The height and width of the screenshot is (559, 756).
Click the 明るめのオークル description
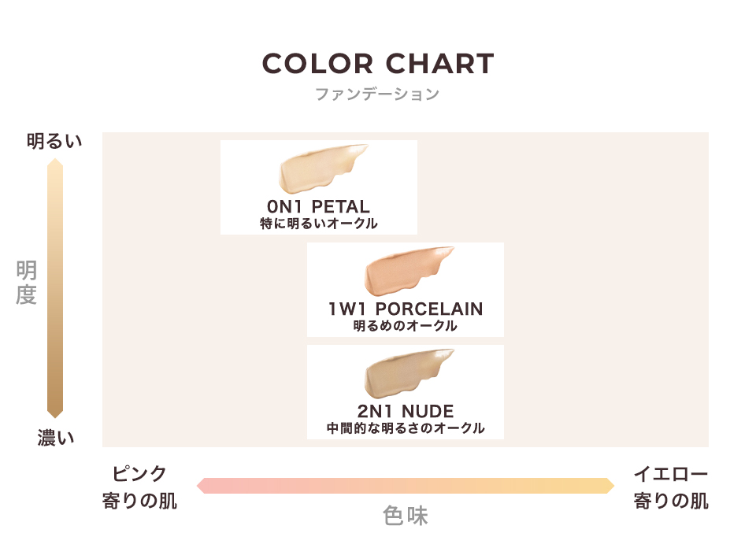click(x=406, y=326)
